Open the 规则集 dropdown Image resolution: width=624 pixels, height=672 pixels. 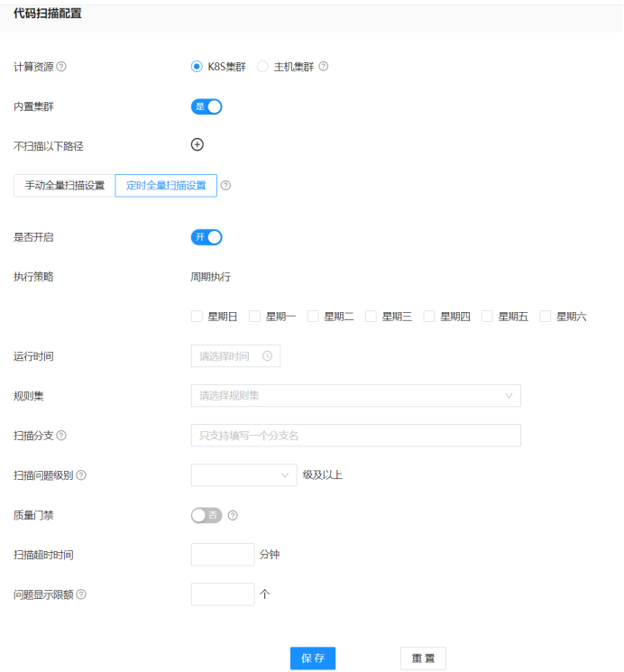pos(355,396)
